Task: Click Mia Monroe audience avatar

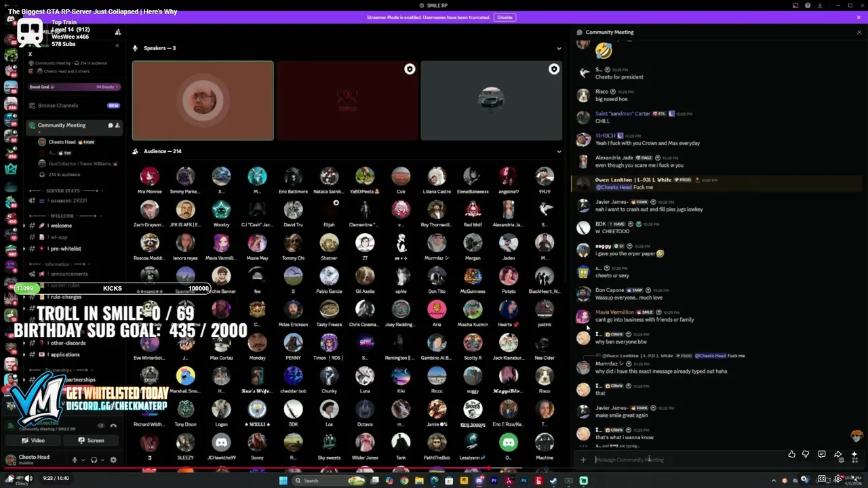Action: point(149,177)
